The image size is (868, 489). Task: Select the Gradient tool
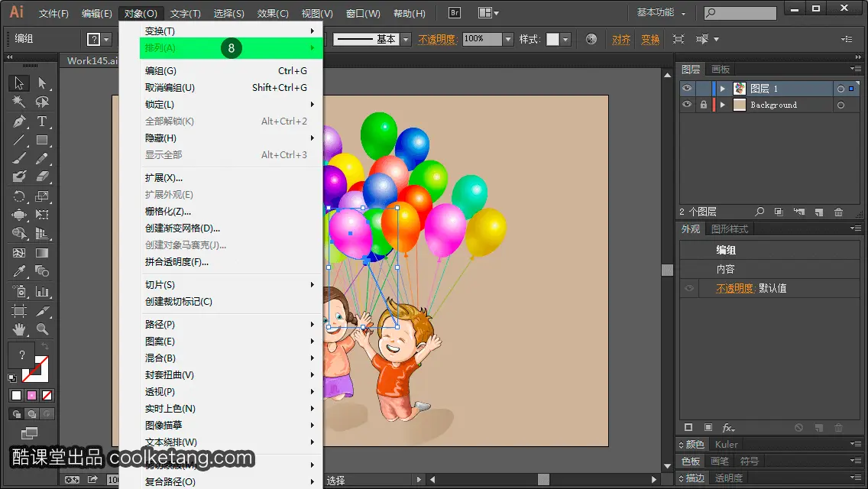pyautogui.click(x=42, y=253)
